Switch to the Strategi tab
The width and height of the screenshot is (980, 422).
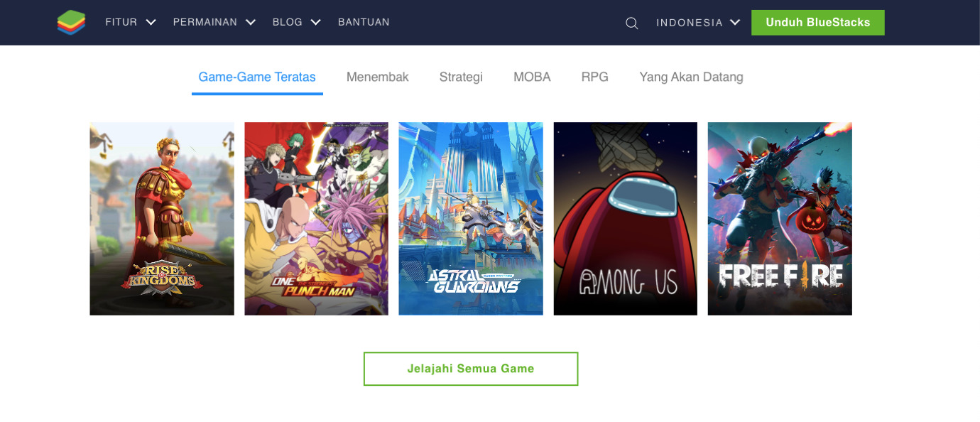pyautogui.click(x=461, y=77)
